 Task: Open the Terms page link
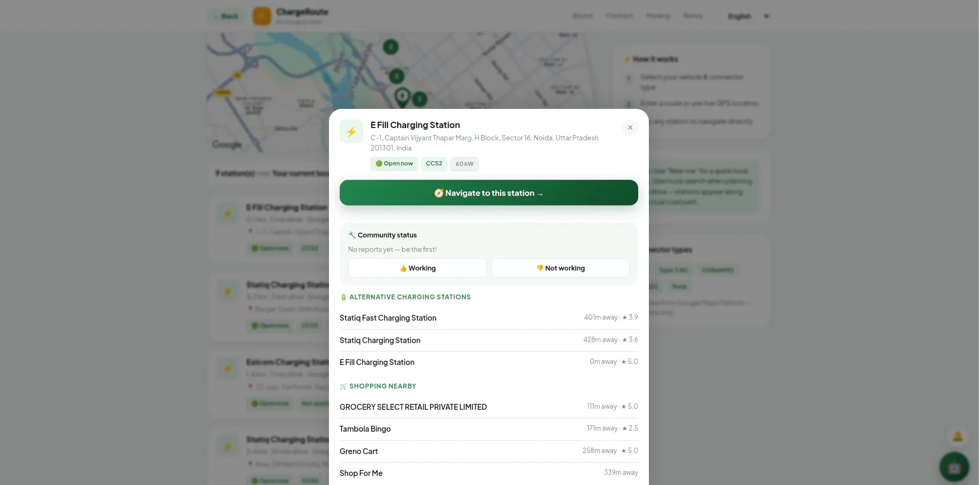[693, 16]
